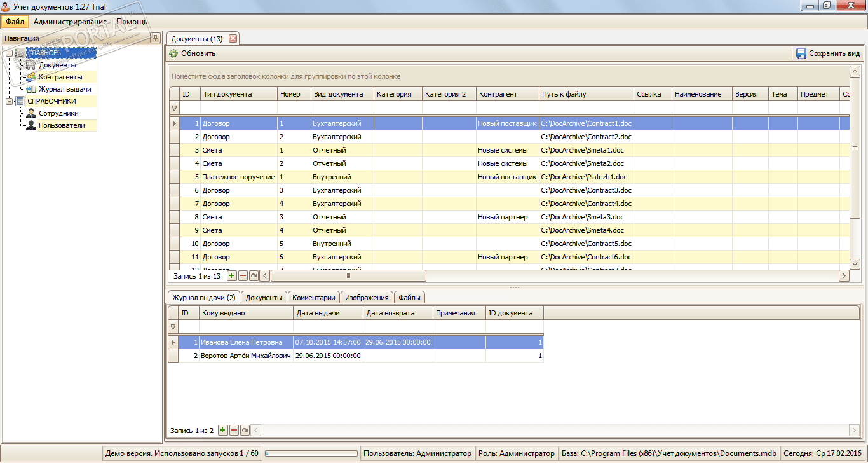Switch to the lower Документы tab
868x463 pixels.
coord(264,297)
